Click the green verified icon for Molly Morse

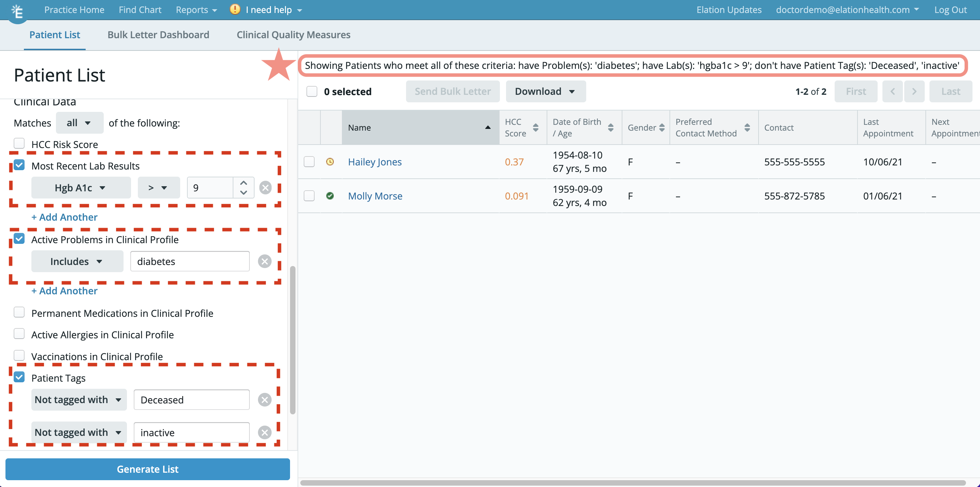330,196
